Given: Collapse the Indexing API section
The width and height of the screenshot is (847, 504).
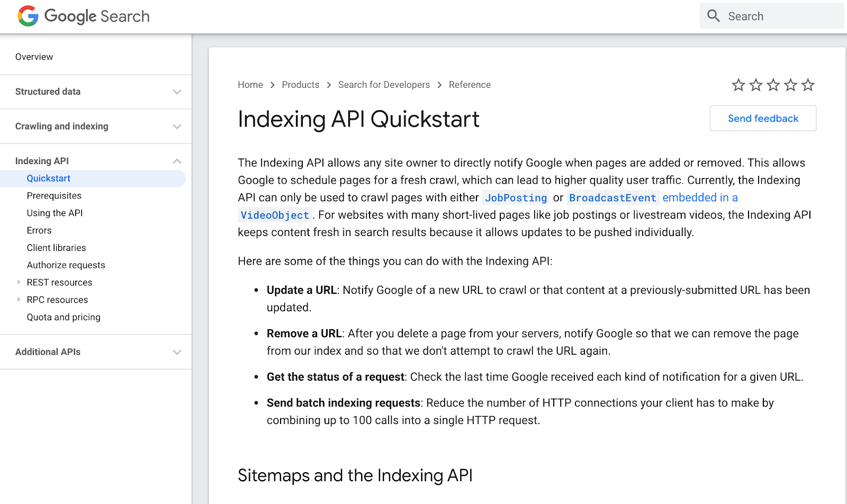Looking at the screenshot, I should (x=177, y=161).
